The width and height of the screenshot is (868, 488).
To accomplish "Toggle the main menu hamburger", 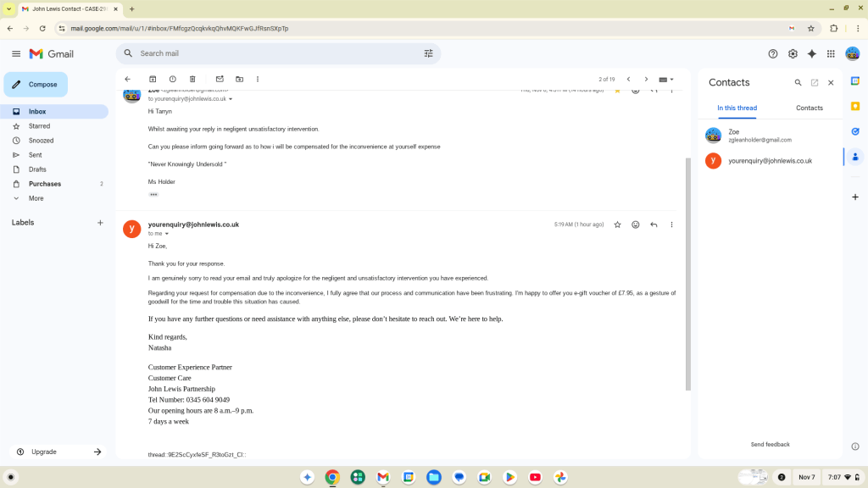I will tap(16, 53).
